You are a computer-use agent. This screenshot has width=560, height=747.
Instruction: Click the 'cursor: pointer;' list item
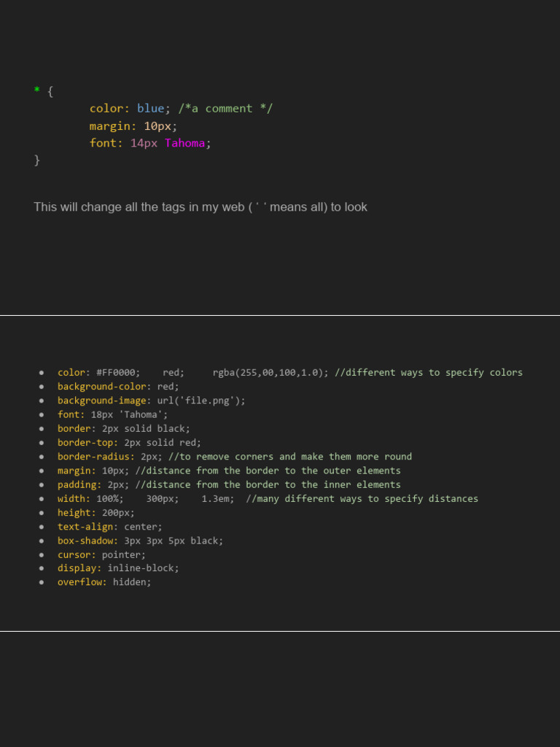pyautogui.click(x=101, y=554)
